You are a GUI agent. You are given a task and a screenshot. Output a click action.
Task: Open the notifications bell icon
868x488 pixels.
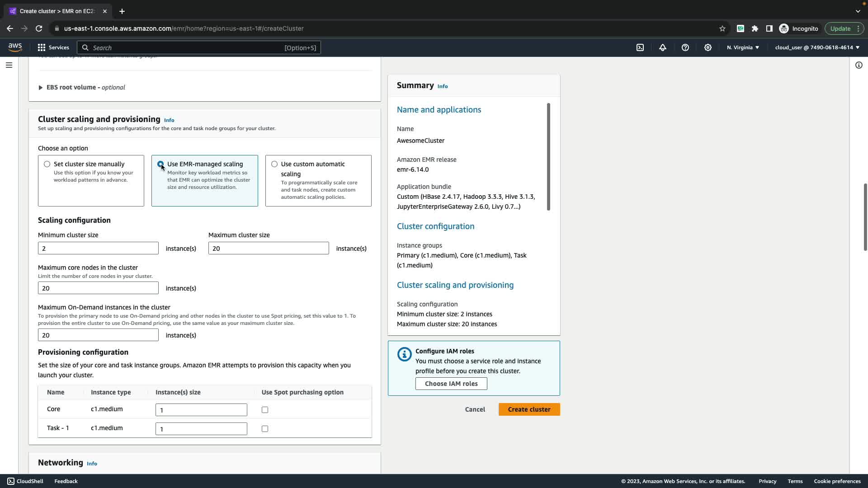[663, 47]
